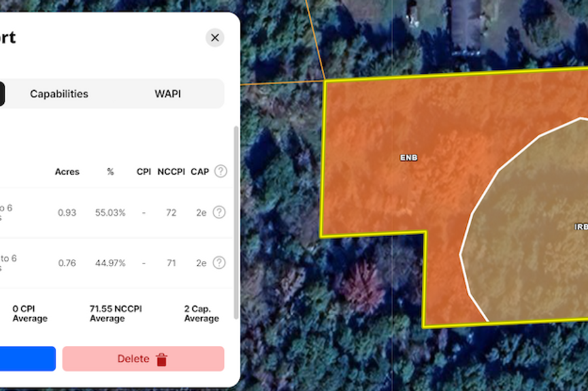Close the soil report panel
Screen dimensions: 588x391
coord(215,37)
